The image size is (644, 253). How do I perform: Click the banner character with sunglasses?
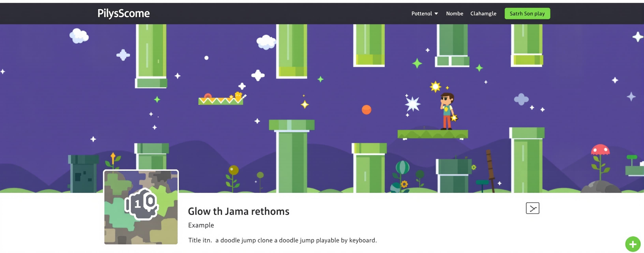pyautogui.click(x=448, y=111)
